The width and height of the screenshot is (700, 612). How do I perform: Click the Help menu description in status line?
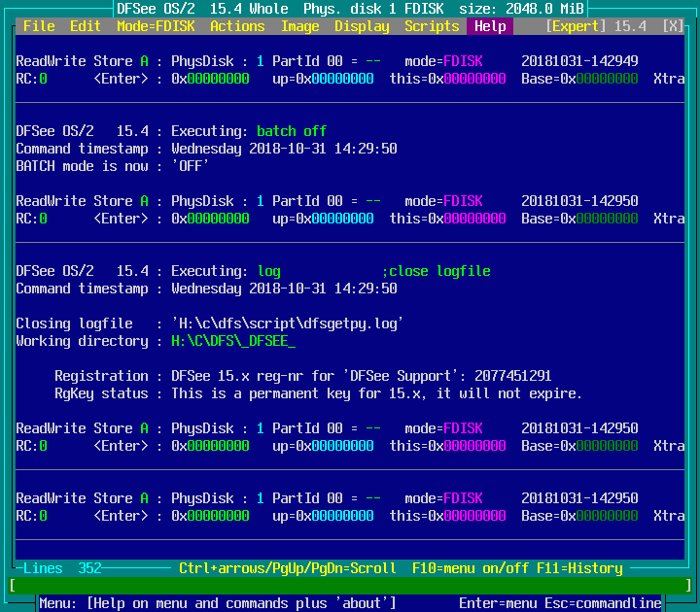pos(218,603)
